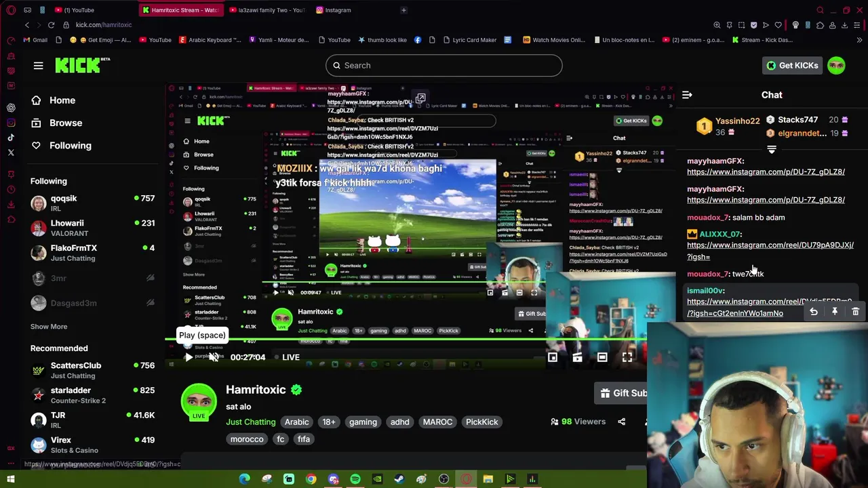Open Virex Slots & Casino channel
Image resolution: width=868 pixels, height=488 pixels.
[x=92, y=445]
